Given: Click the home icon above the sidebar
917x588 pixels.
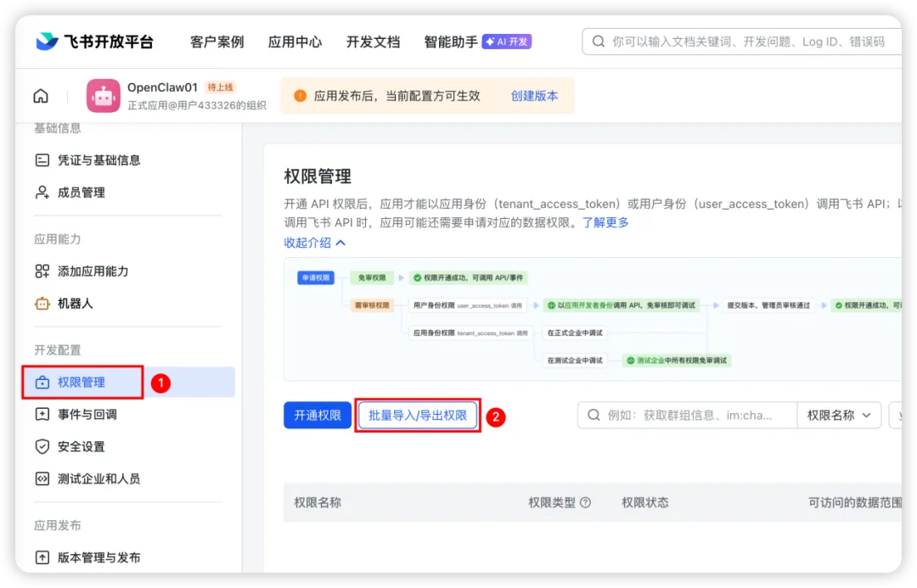Looking at the screenshot, I should point(40,96).
